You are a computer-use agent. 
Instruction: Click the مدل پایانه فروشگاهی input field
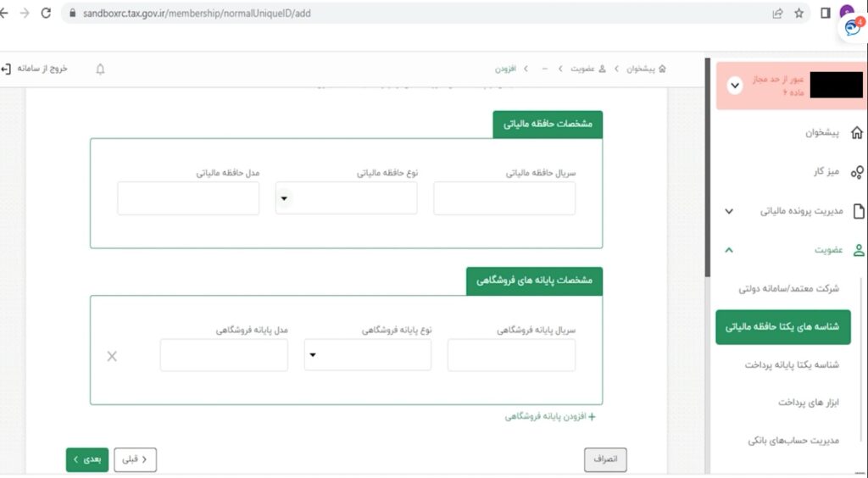coord(224,354)
